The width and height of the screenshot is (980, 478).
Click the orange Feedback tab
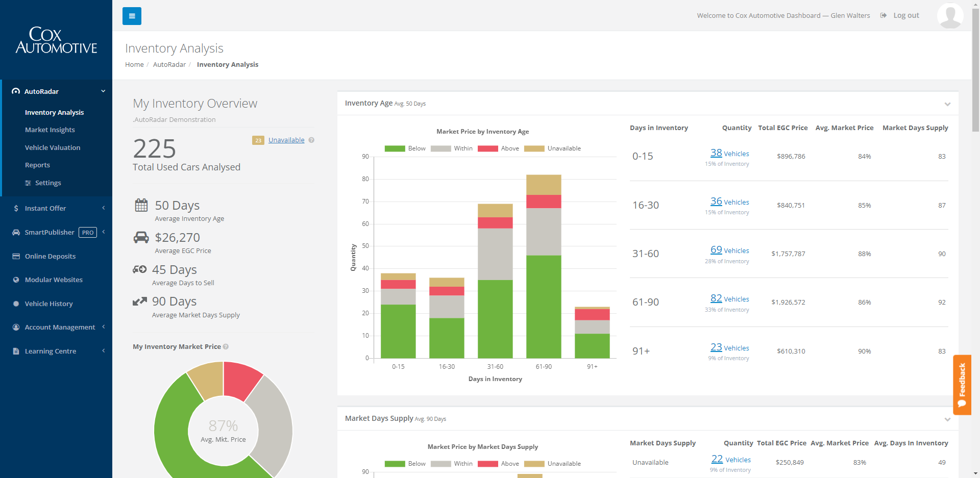pos(962,385)
